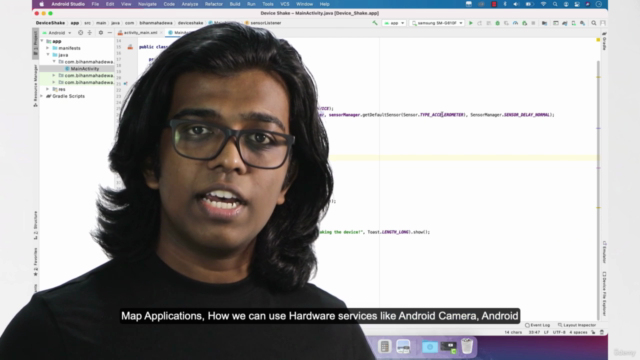Screen dimensions: 640x360
Task: Click the 4 spaces indent setting
Action: (578, 332)
